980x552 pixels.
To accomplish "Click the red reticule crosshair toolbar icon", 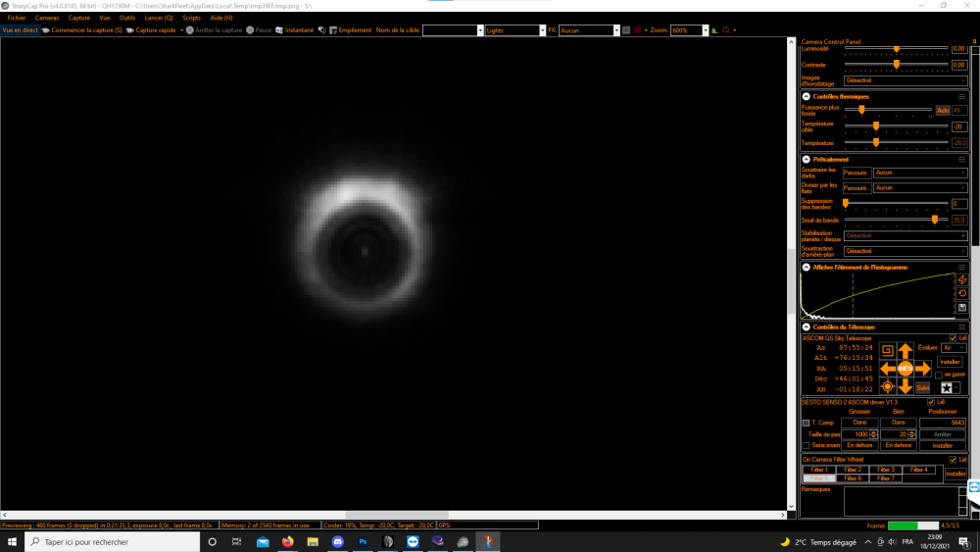I will point(640,30).
